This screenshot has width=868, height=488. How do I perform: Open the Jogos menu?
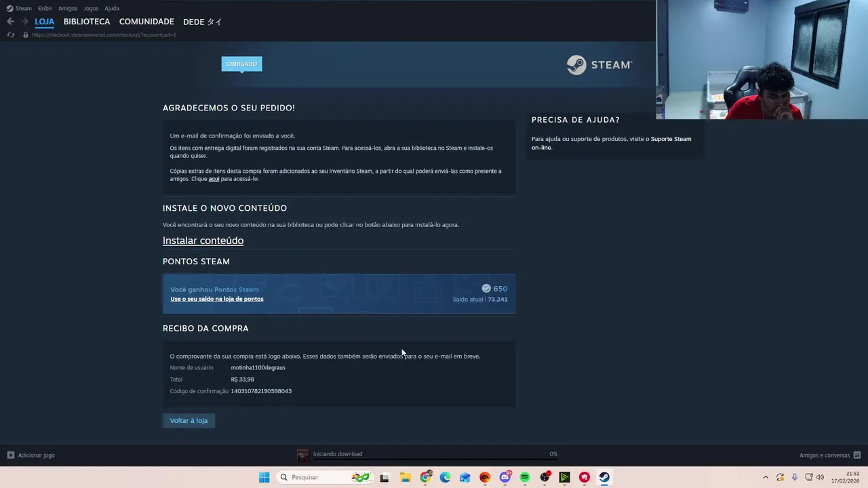pyautogui.click(x=91, y=8)
